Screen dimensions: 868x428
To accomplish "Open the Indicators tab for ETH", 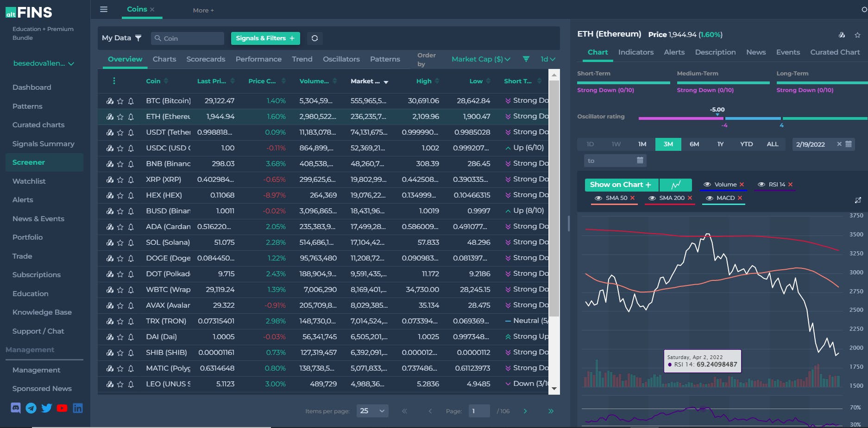I will [636, 52].
